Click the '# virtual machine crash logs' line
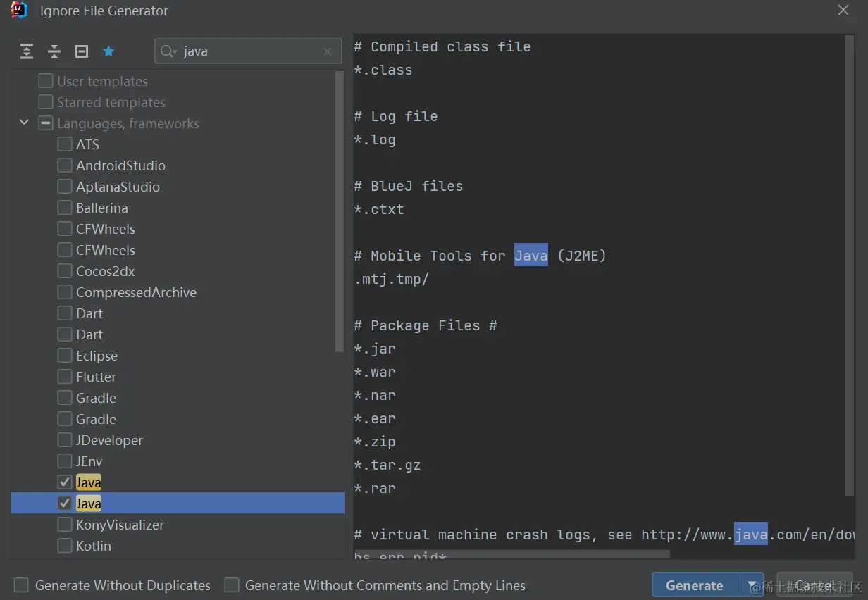This screenshot has height=600, width=868. tap(603, 535)
